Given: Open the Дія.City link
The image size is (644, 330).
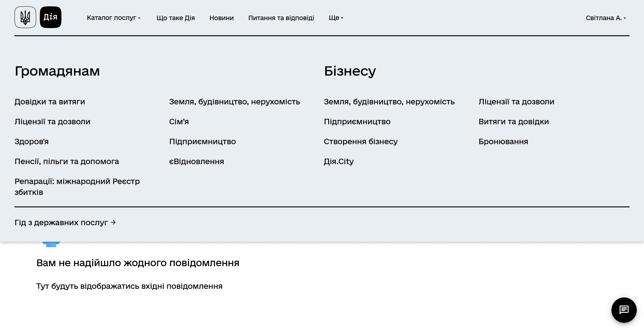Looking at the screenshot, I should tap(338, 162).
